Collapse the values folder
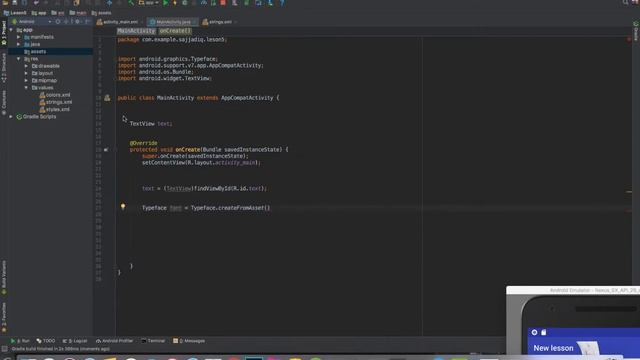 click(x=26, y=88)
